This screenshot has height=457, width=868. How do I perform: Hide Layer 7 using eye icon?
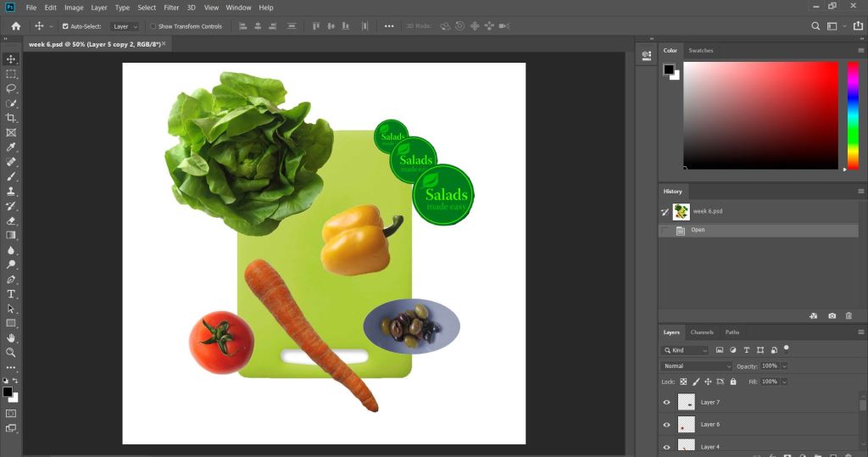666,402
